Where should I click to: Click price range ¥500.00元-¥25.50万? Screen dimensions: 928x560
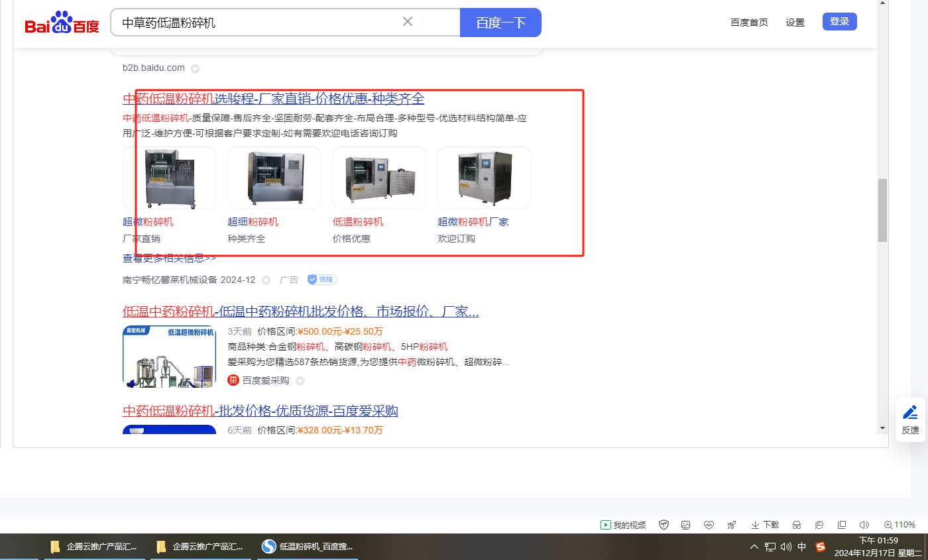coord(340,331)
